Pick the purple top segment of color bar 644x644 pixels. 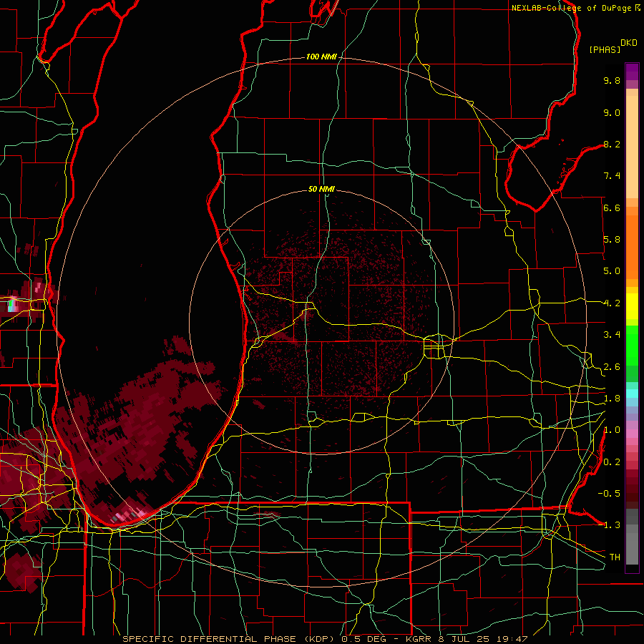(x=632, y=72)
